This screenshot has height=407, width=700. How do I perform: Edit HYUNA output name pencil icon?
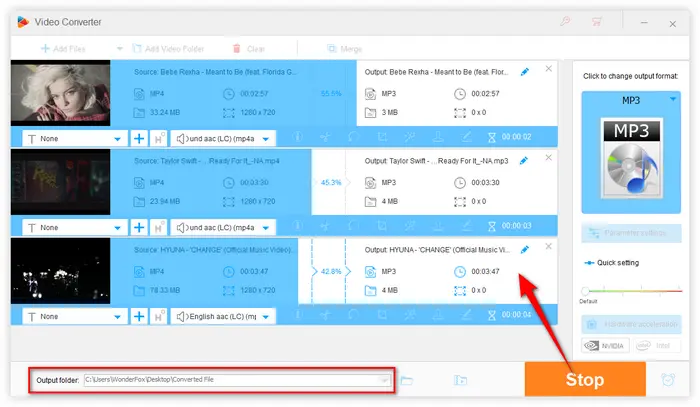click(525, 249)
